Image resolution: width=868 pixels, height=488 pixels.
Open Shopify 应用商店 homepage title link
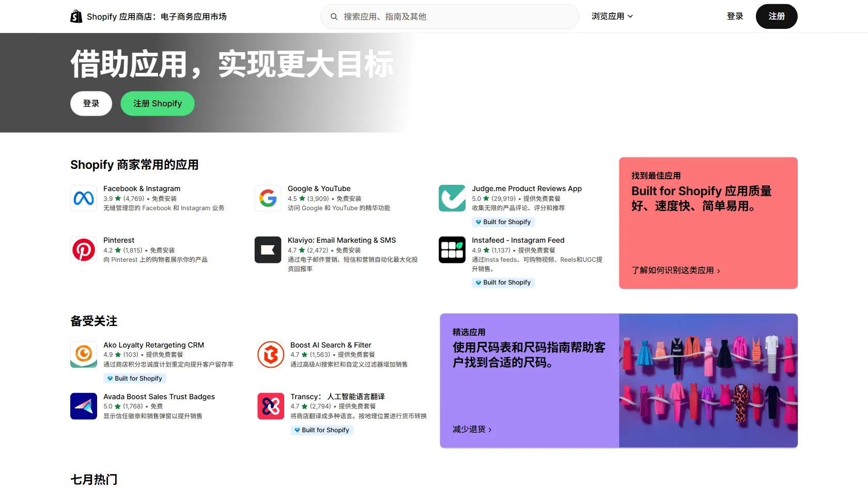pyautogui.click(x=157, y=17)
